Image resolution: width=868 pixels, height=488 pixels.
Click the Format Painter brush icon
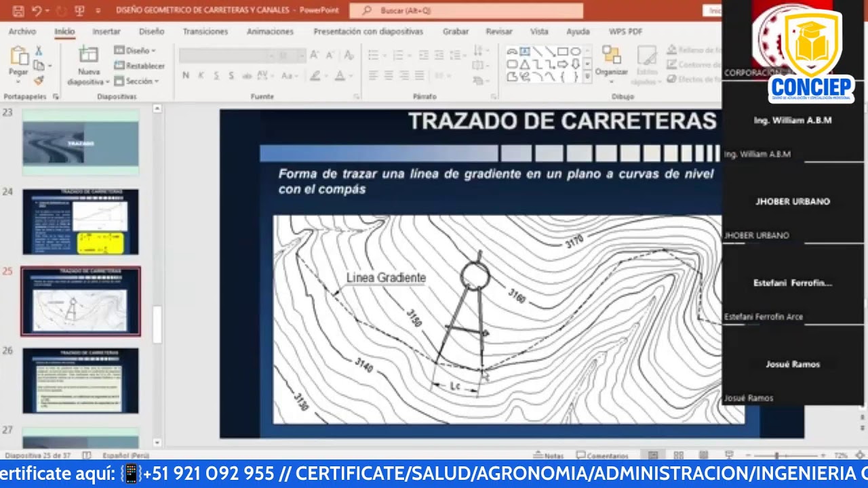(x=39, y=80)
